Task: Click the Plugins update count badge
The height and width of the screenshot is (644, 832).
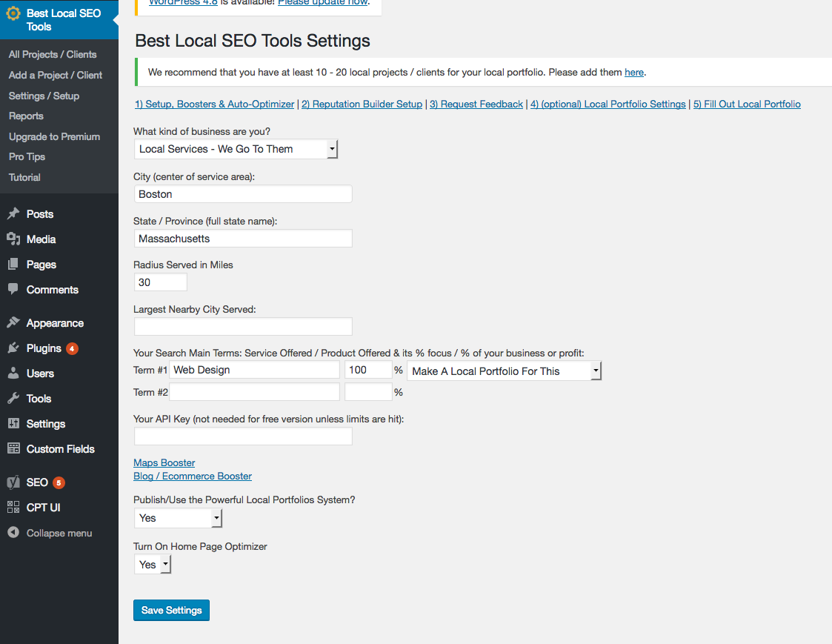Action: tap(72, 348)
